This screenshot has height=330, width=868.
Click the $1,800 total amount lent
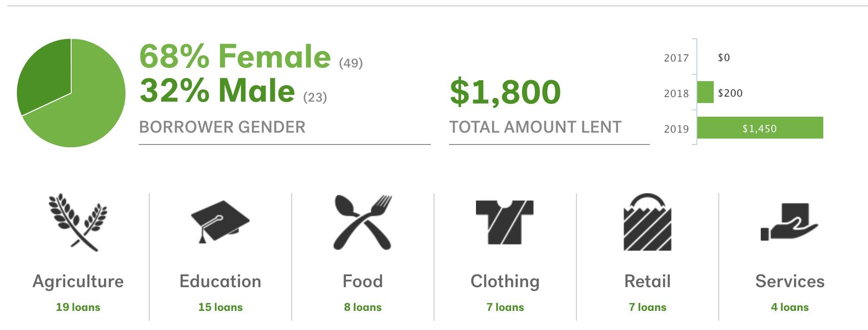click(505, 92)
